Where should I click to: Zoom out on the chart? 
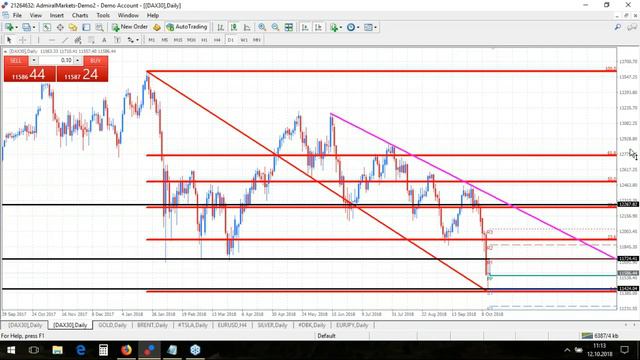click(x=276, y=27)
